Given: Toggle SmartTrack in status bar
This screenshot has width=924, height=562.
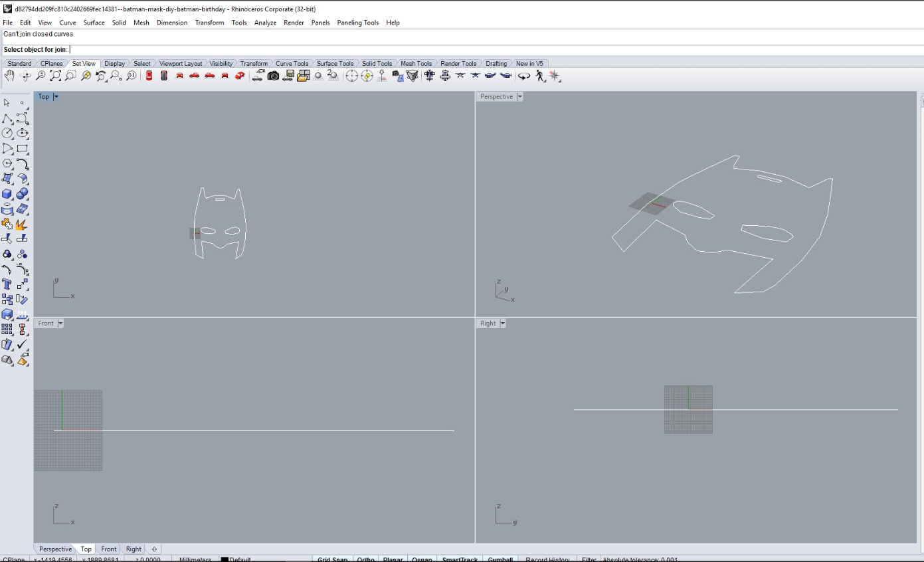Looking at the screenshot, I should click(x=460, y=559).
